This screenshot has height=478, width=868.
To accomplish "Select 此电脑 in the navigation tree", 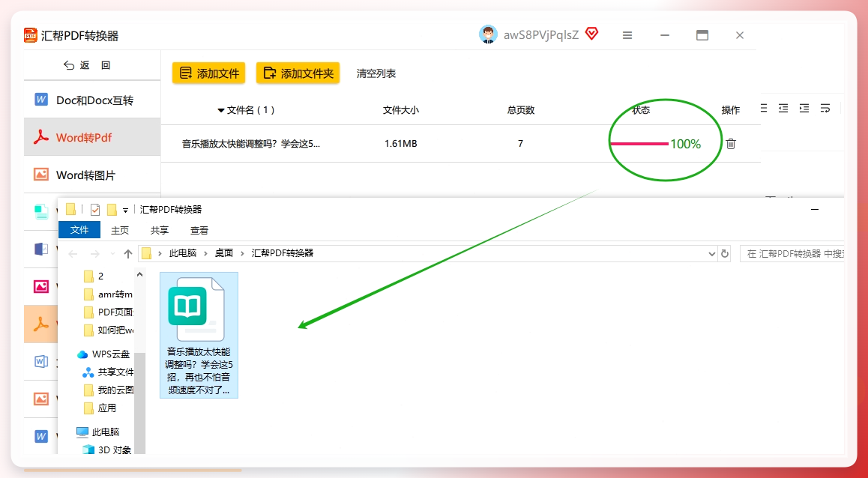I will click(x=98, y=432).
